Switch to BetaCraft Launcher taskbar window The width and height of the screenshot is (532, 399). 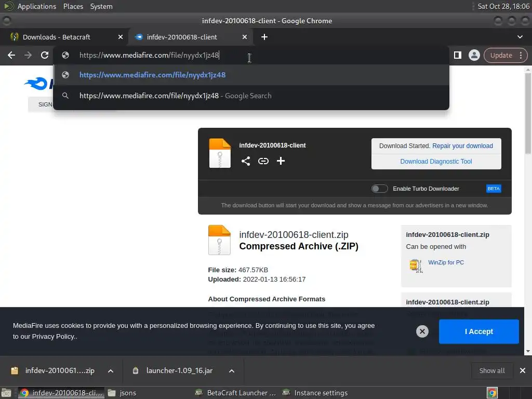point(237,393)
